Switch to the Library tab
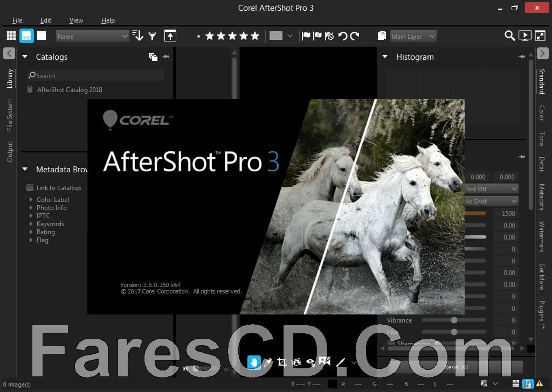This screenshot has width=552, height=392. click(x=10, y=78)
